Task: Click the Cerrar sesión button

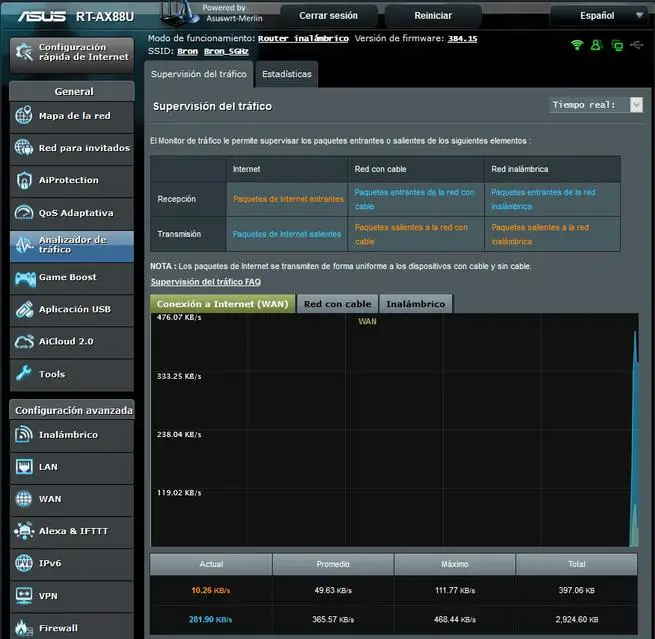Action: pyautogui.click(x=328, y=16)
